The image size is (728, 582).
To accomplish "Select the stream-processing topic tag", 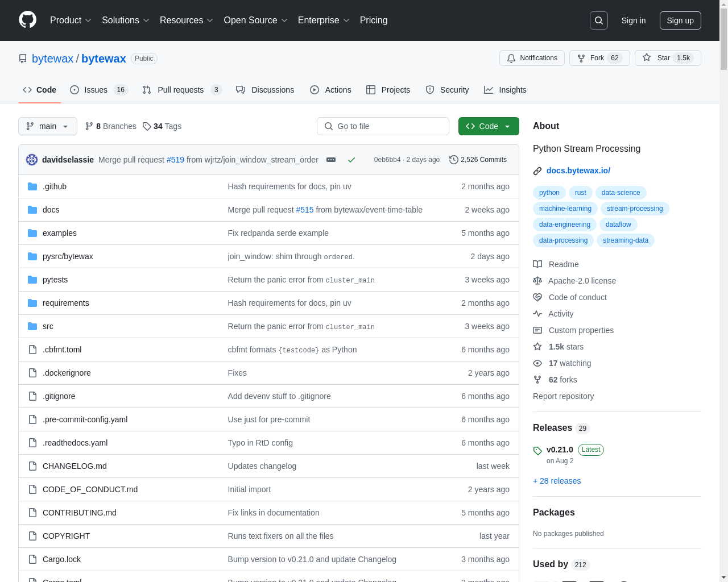I will (x=635, y=209).
